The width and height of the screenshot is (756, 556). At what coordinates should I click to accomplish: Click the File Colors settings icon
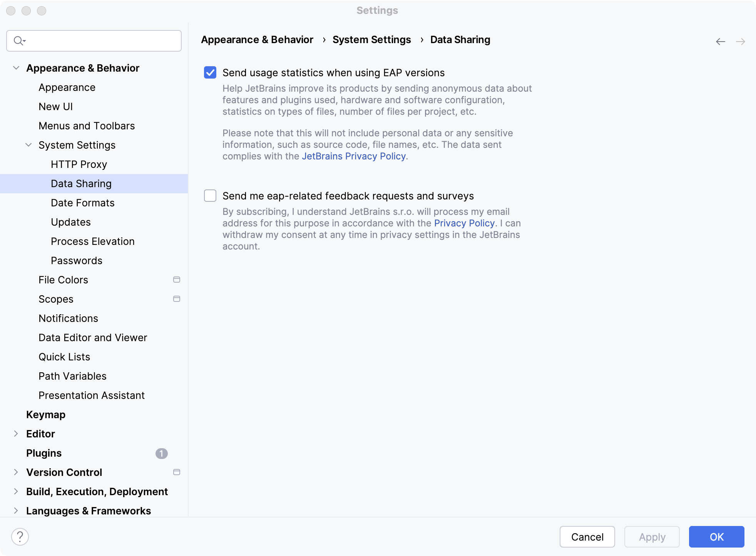[x=177, y=280]
